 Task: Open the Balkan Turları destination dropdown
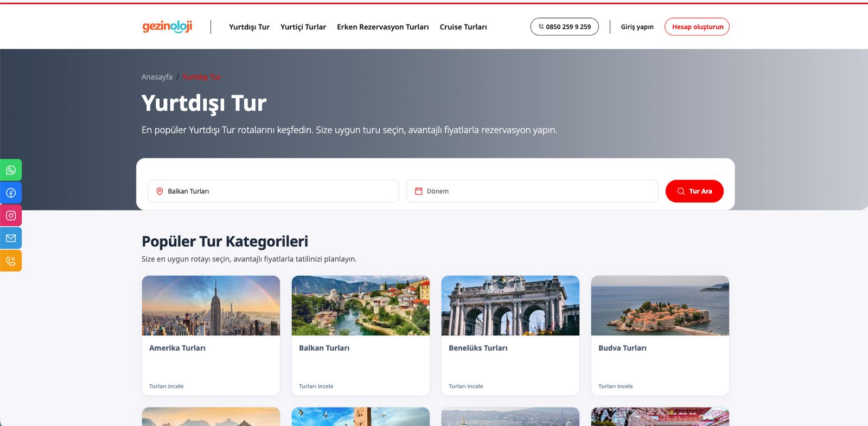[x=273, y=191]
